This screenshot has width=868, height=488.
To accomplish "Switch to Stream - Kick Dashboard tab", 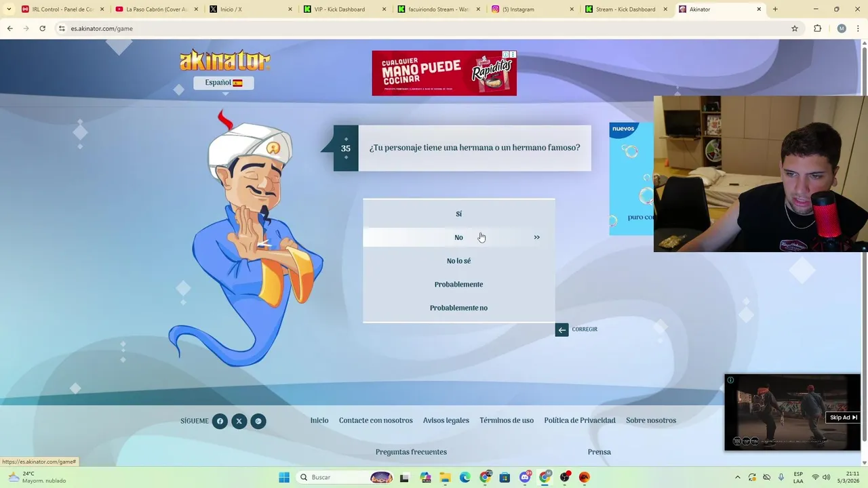I will (626, 9).
